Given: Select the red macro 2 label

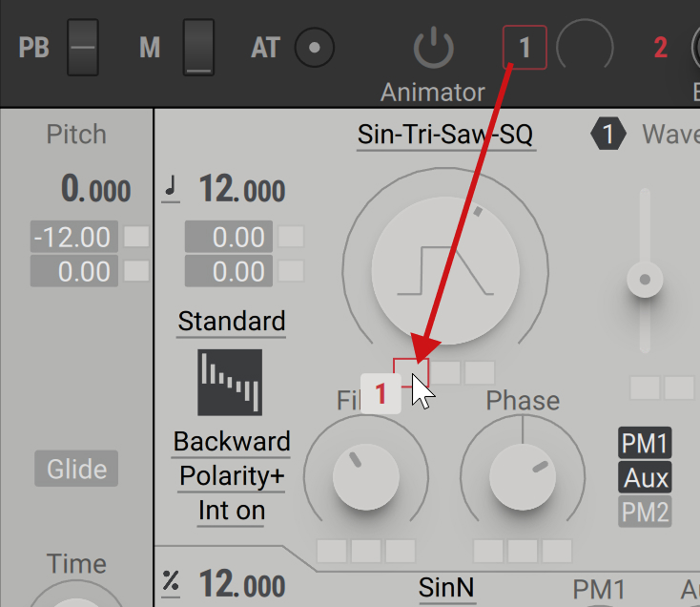Looking at the screenshot, I should pyautogui.click(x=660, y=48).
